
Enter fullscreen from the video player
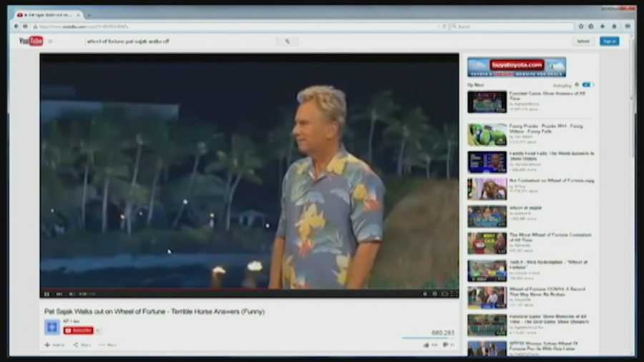pyautogui.click(x=454, y=294)
